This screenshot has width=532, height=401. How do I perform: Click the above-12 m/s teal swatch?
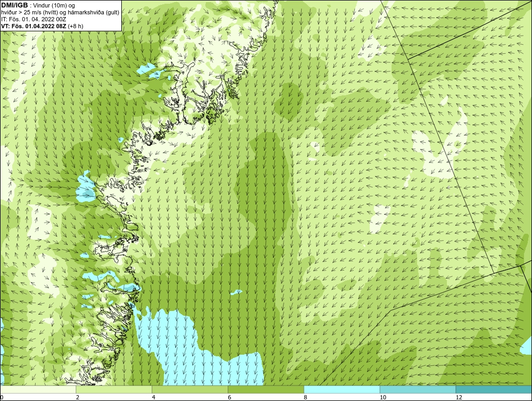coord(494,389)
